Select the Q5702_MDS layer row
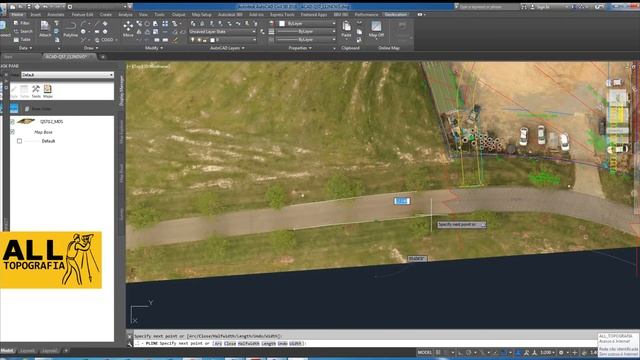Image resolution: width=640 pixels, height=360 pixels. 62,122
